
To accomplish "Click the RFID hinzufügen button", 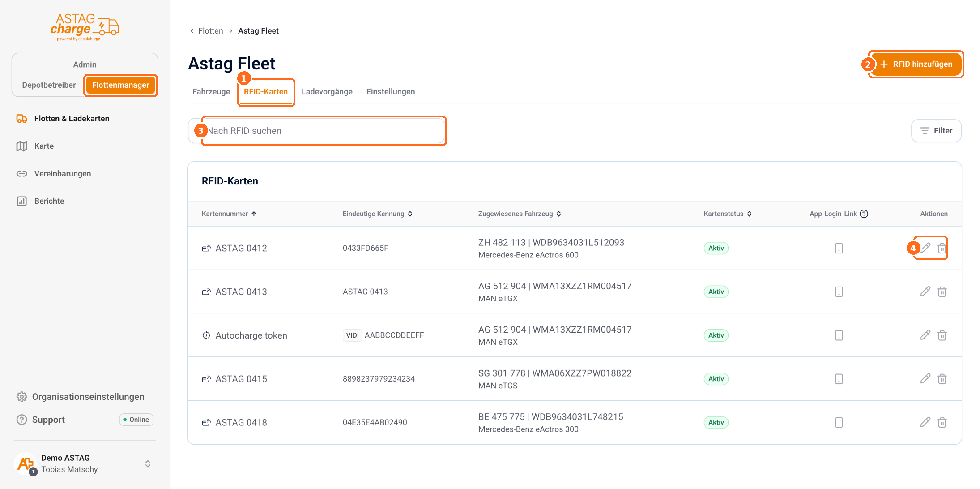I will click(916, 64).
